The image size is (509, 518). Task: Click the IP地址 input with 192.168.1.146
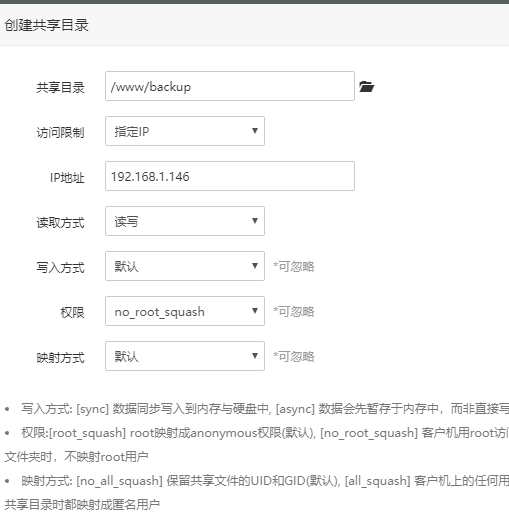(230, 176)
